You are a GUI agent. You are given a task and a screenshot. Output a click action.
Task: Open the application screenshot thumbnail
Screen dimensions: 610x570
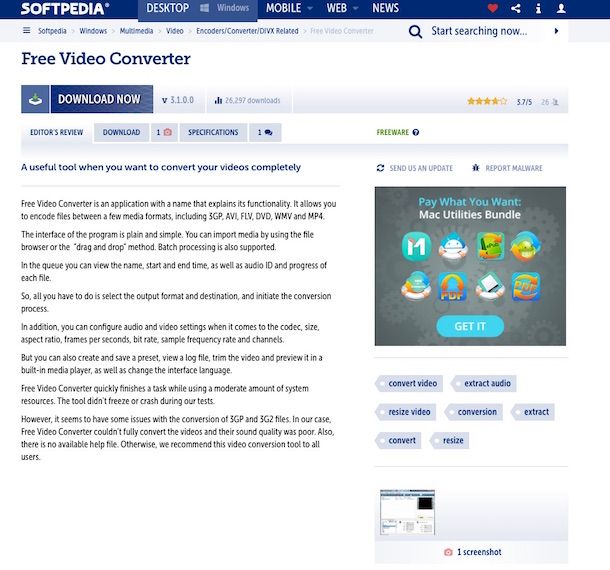(407, 513)
